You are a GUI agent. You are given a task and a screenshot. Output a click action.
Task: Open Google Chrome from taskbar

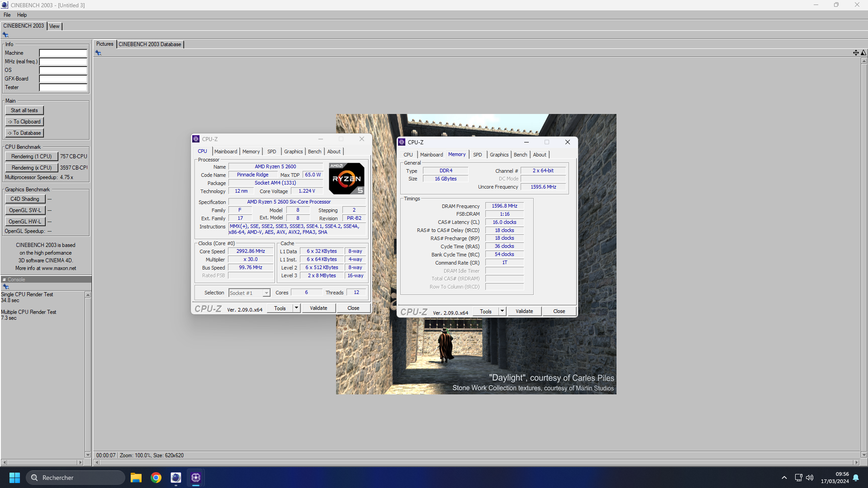(156, 478)
